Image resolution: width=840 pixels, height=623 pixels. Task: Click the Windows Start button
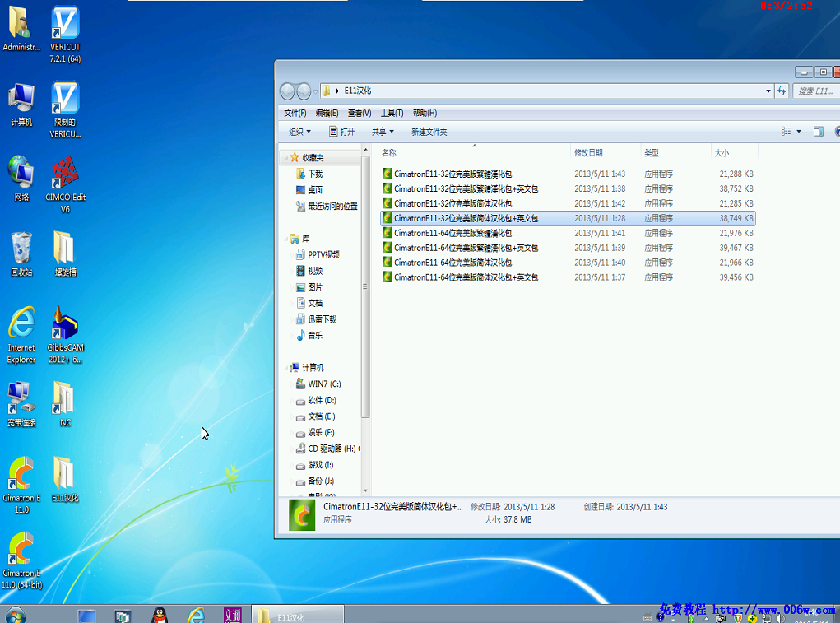pyautogui.click(x=15, y=615)
